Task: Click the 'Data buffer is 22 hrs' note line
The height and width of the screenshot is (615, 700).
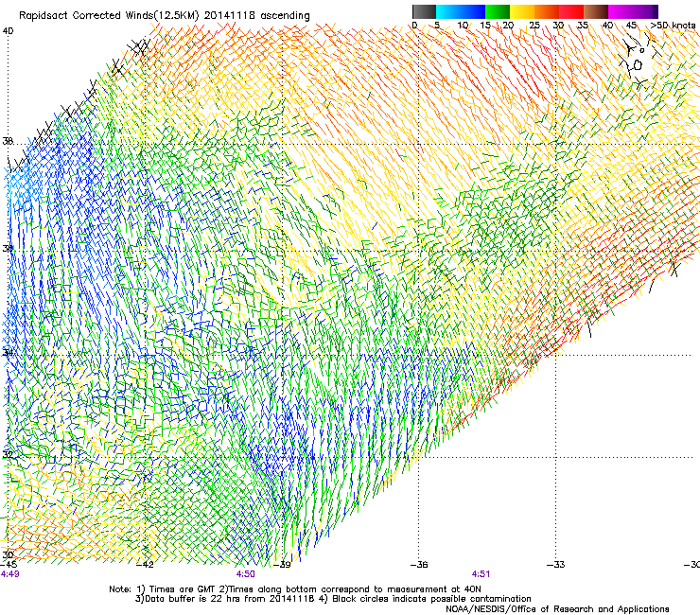Action: pos(333,599)
